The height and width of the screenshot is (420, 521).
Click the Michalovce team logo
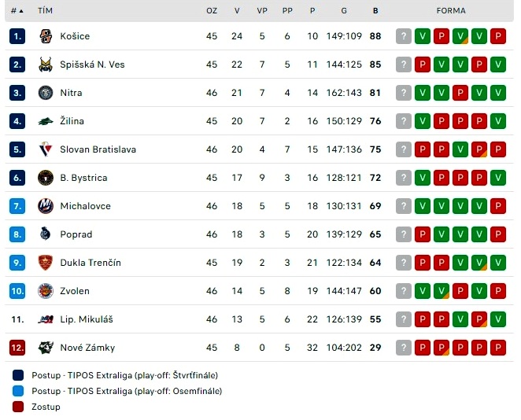(x=46, y=206)
